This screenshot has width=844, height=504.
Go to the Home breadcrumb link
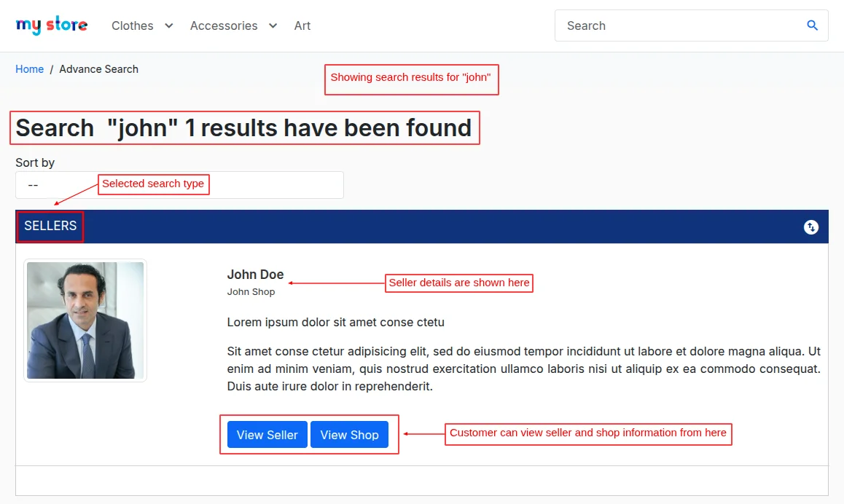click(30, 69)
